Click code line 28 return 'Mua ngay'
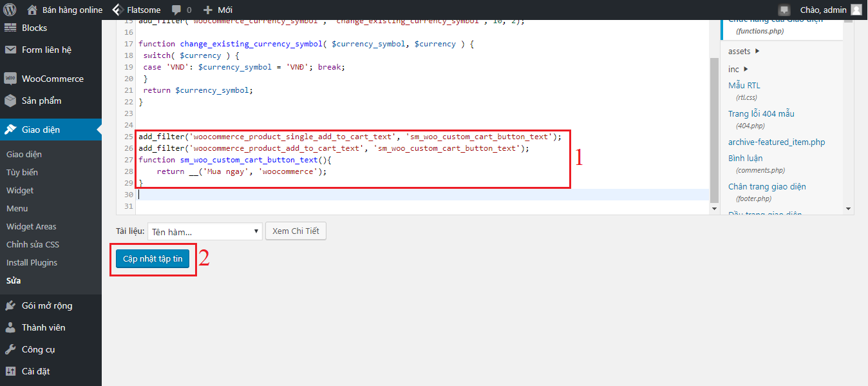The width and height of the screenshot is (868, 386). pos(242,171)
